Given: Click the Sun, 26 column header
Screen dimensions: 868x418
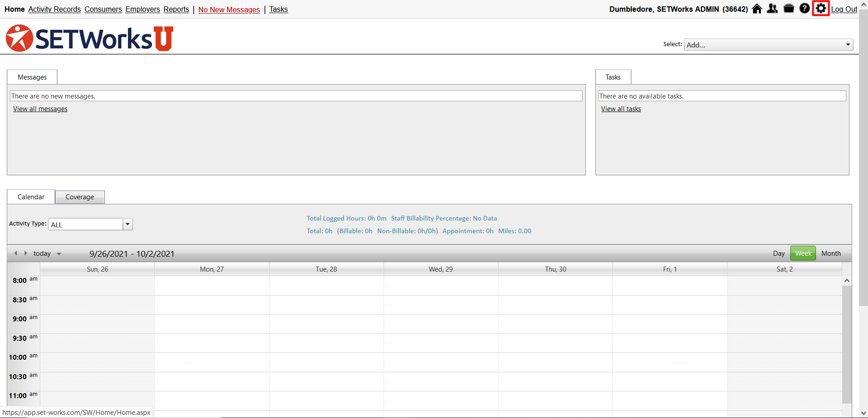Looking at the screenshot, I should 98,269.
